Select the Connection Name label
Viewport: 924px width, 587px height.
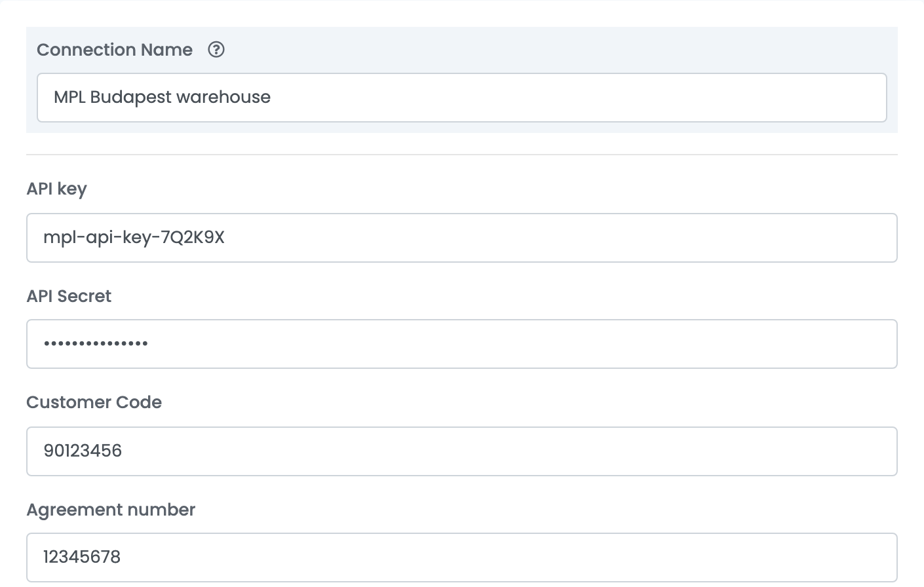(115, 50)
